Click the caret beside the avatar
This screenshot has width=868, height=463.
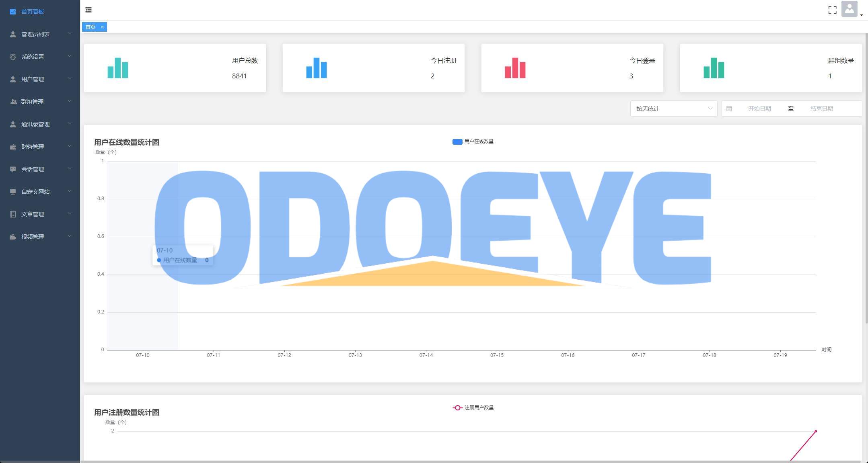[861, 15]
